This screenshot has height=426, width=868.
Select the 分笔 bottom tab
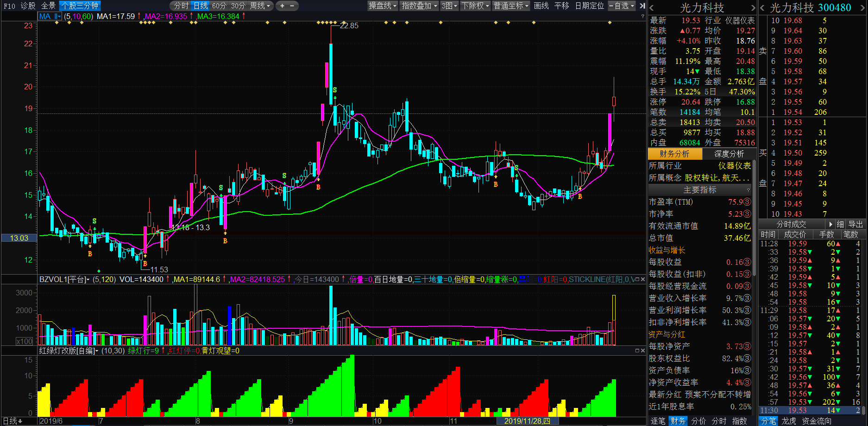point(769,421)
